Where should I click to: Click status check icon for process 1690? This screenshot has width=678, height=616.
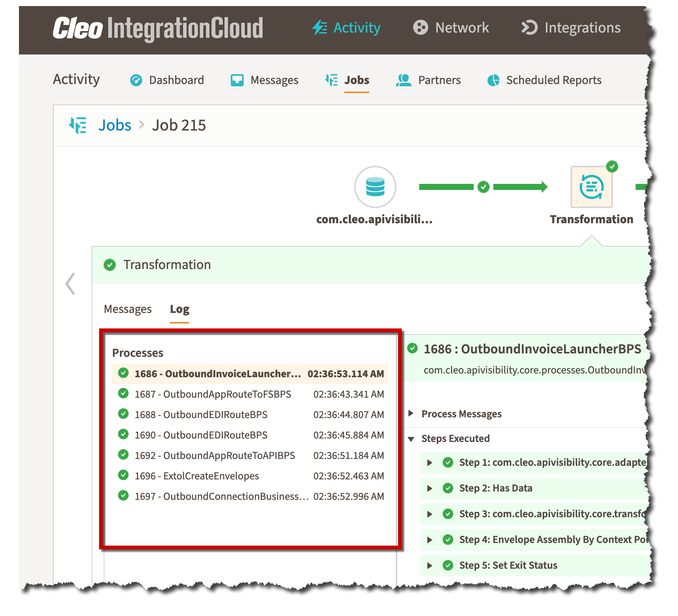coord(123,434)
